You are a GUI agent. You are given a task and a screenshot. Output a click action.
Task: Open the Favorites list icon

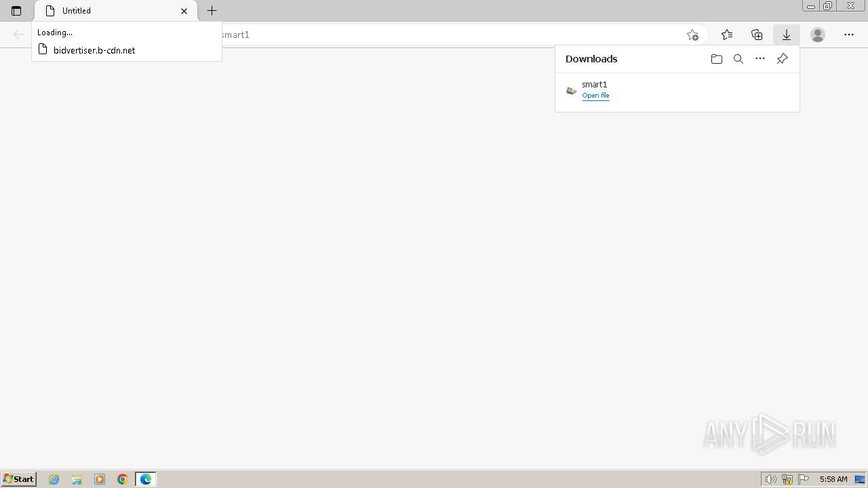(727, 35)
